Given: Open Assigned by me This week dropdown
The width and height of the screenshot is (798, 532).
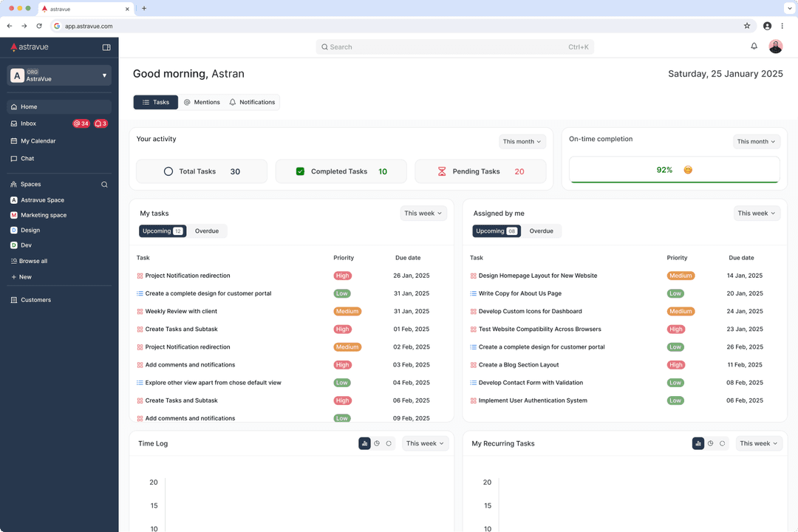Looking at the screenshot, I should click(757, 214).
